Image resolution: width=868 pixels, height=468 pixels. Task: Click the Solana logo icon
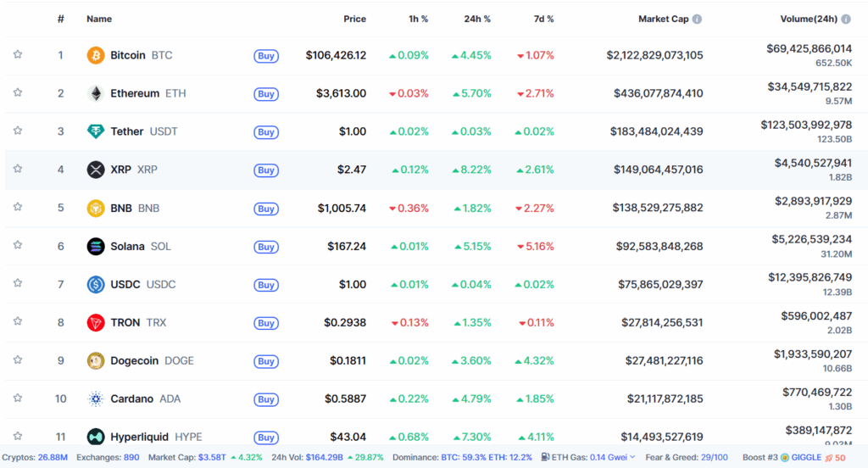pos(96,246)
